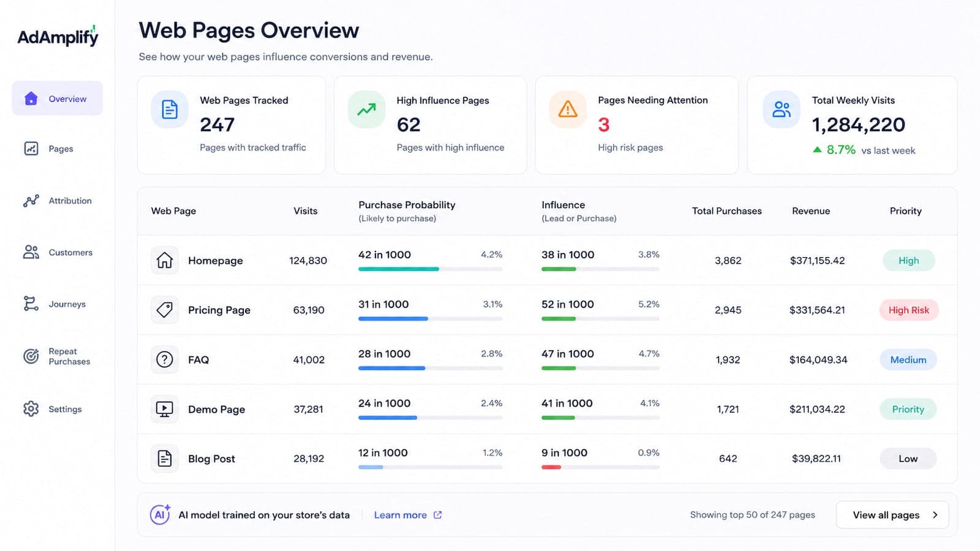980x551 pixels.
Task: Click the $371,155.42 revenue value
Action: 817,260
